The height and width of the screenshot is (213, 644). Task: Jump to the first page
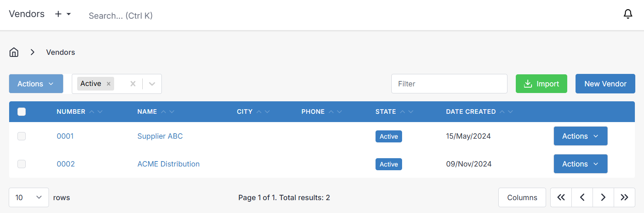(561, 198)
